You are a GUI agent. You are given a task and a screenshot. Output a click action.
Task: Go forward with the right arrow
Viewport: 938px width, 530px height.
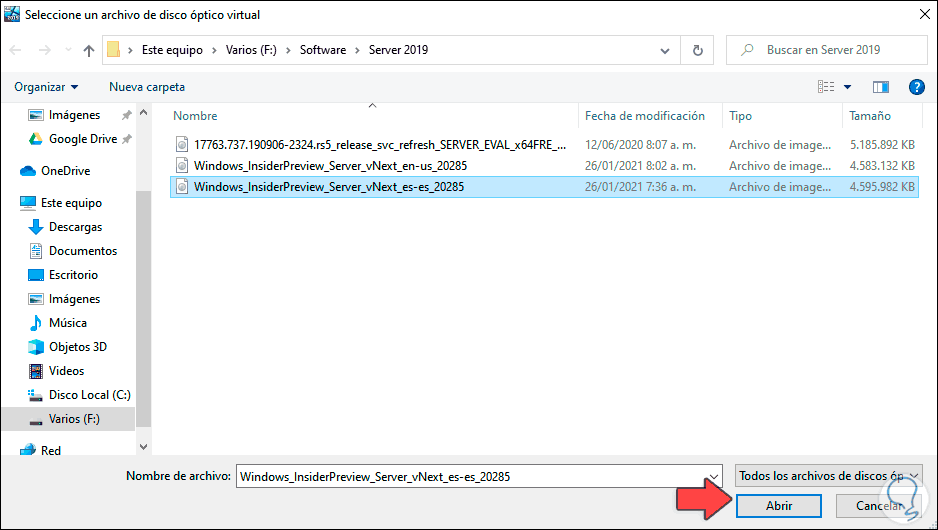coord(44,50)
